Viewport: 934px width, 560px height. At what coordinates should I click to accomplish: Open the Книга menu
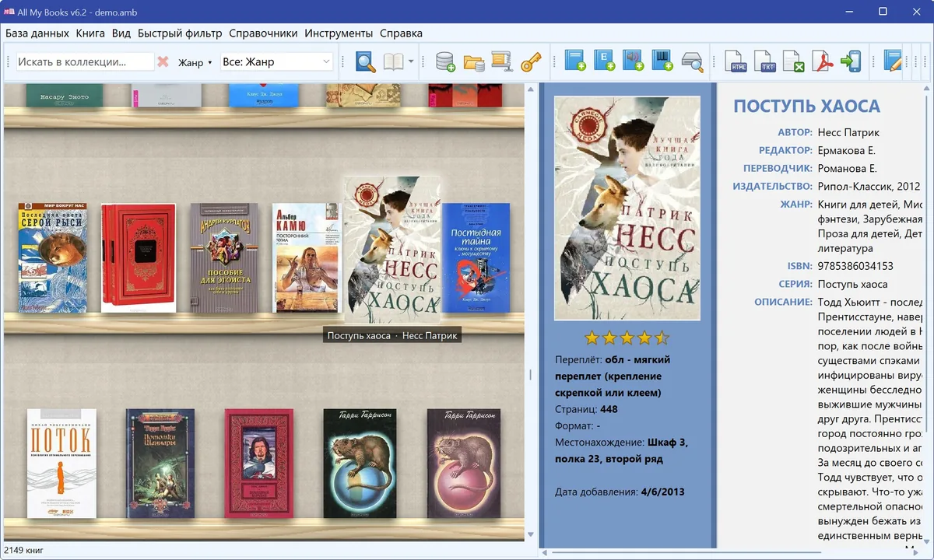[x=91, y=33]
